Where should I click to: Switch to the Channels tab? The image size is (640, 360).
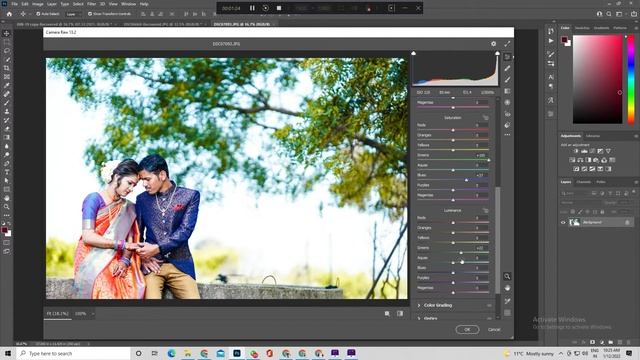[584, 182]
